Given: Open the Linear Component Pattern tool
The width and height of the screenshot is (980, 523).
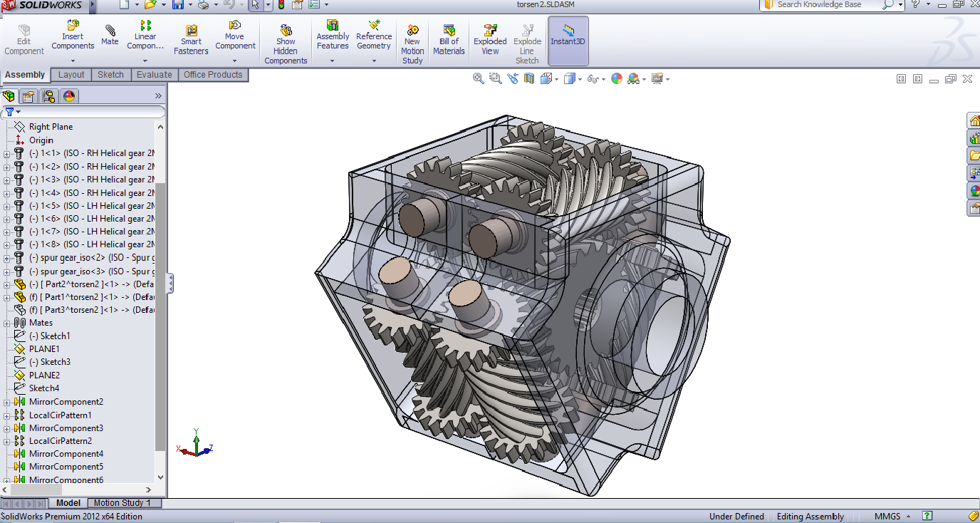Looking at the screenshot, I should tap(145, 36).
